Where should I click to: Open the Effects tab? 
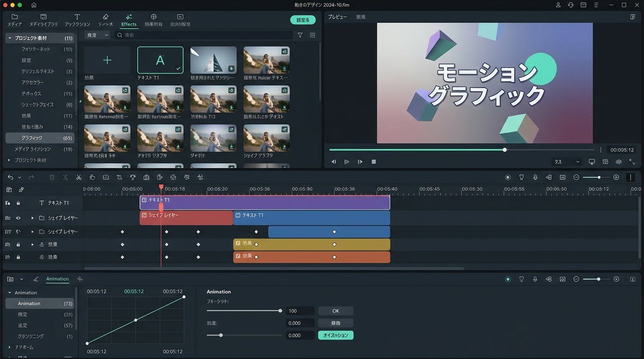point(129,20)
